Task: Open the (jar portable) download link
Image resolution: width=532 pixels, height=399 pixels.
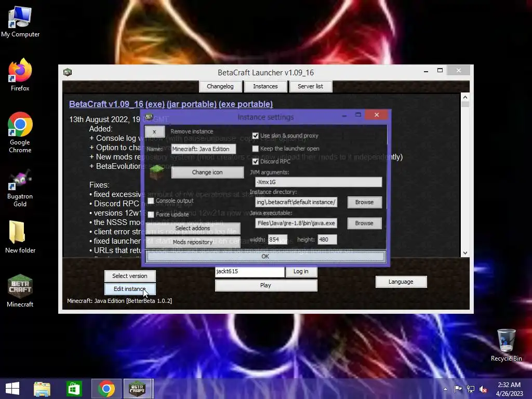Action: [x=192, y=104]
